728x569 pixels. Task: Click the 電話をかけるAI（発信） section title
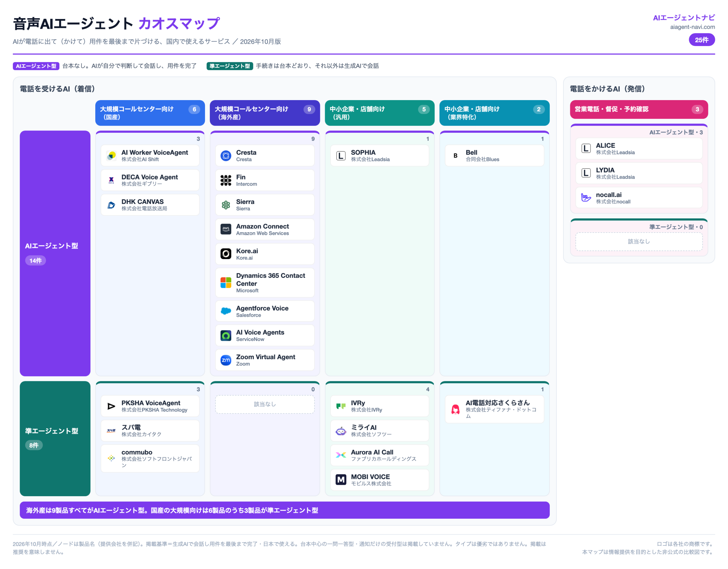coord(607,89)
